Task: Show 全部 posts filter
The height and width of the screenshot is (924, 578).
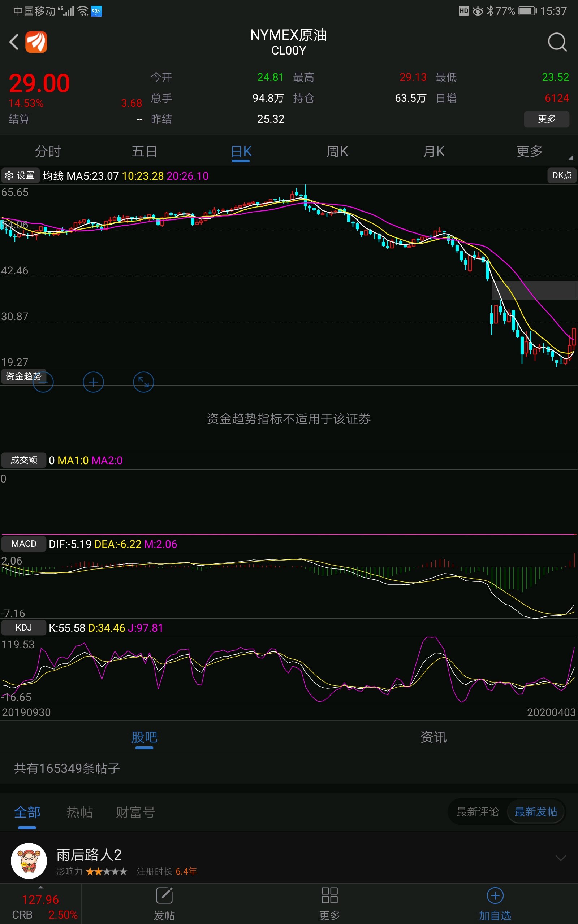Action: click(27, 812)
